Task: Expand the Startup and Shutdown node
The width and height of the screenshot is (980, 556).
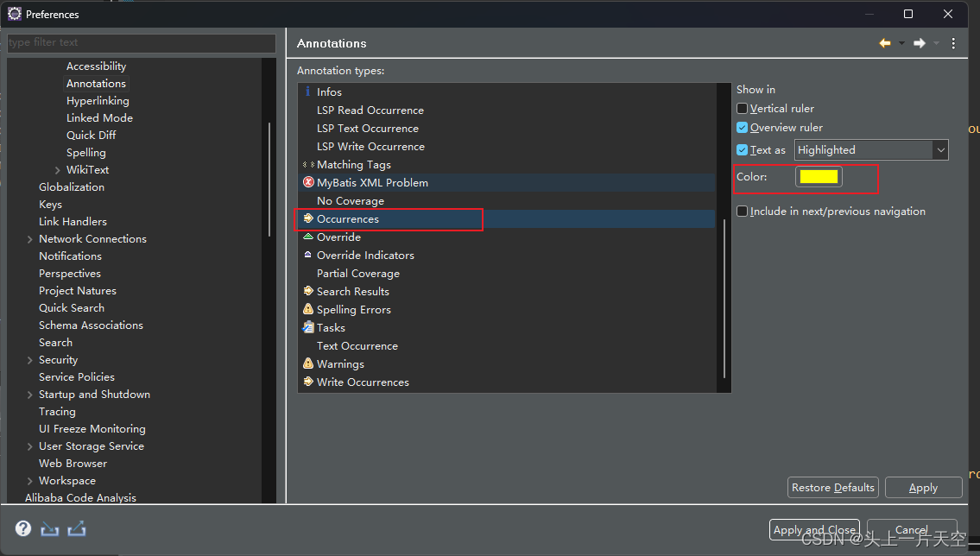Action: (30, 395)
